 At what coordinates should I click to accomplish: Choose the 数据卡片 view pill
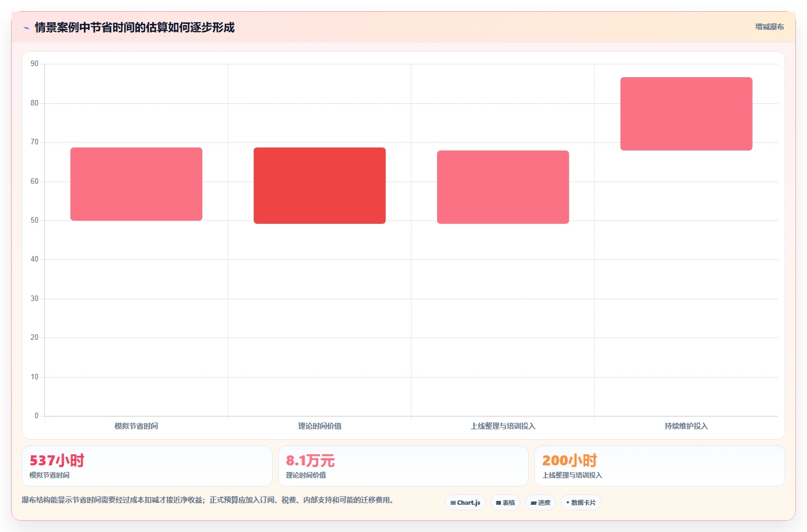tap(581, 503)
